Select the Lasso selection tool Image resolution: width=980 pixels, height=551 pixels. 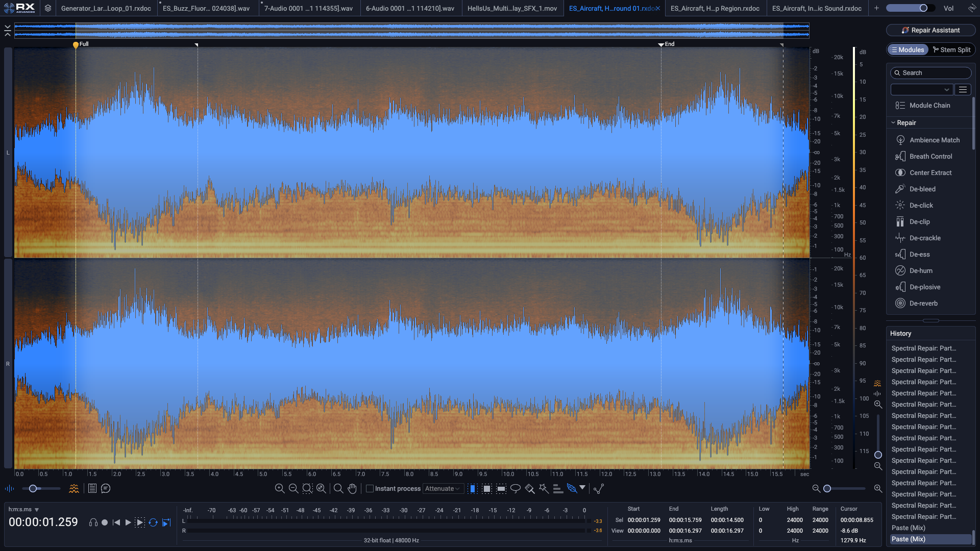[516, 489]
